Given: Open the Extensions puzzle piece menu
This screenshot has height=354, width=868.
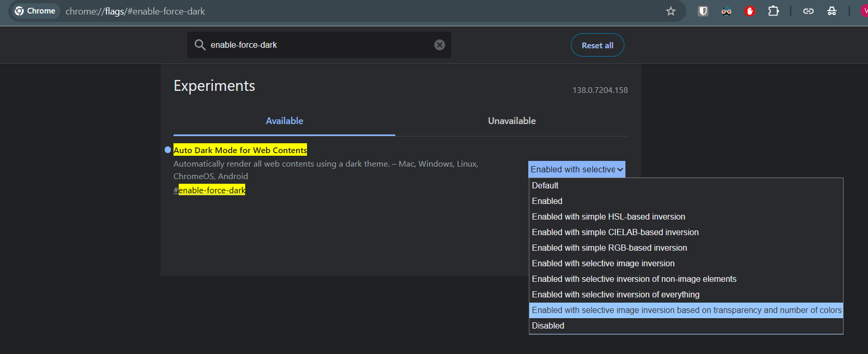Looking at the screenshot, I should coord(773,11).
